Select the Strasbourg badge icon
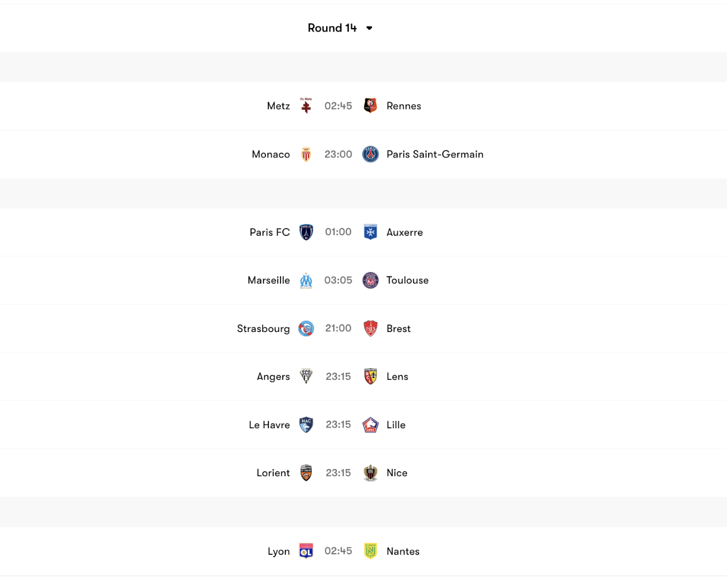Viewport: 728px width, 580px height. click(x=306, y=329)
